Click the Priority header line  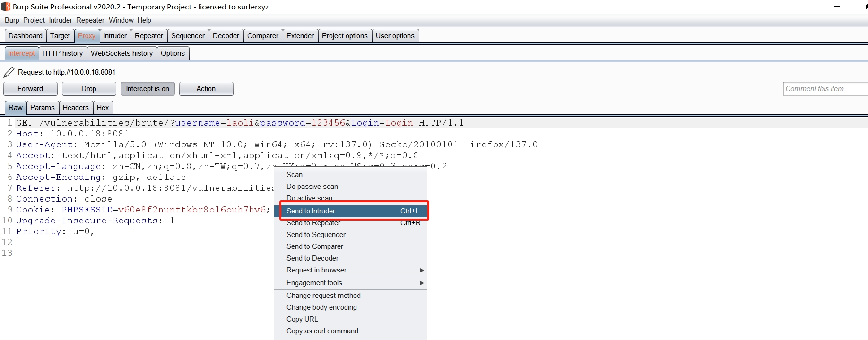click(x=61, y=231)
